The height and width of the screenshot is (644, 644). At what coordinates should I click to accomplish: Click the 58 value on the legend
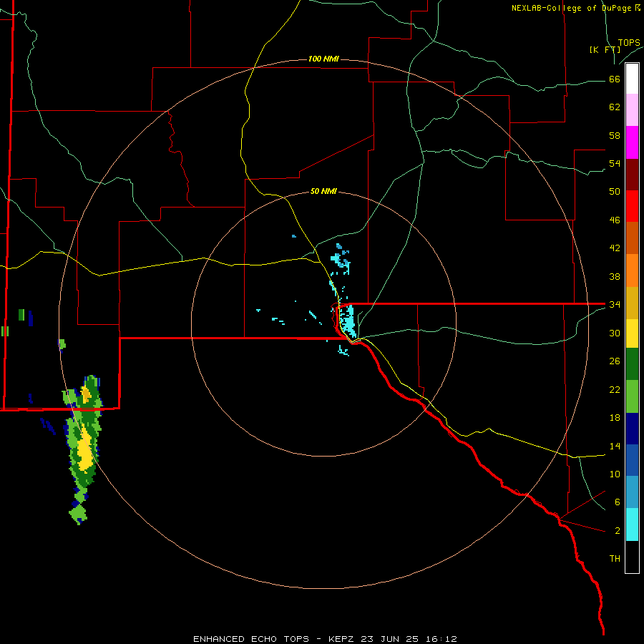click(x=615, y=135)
